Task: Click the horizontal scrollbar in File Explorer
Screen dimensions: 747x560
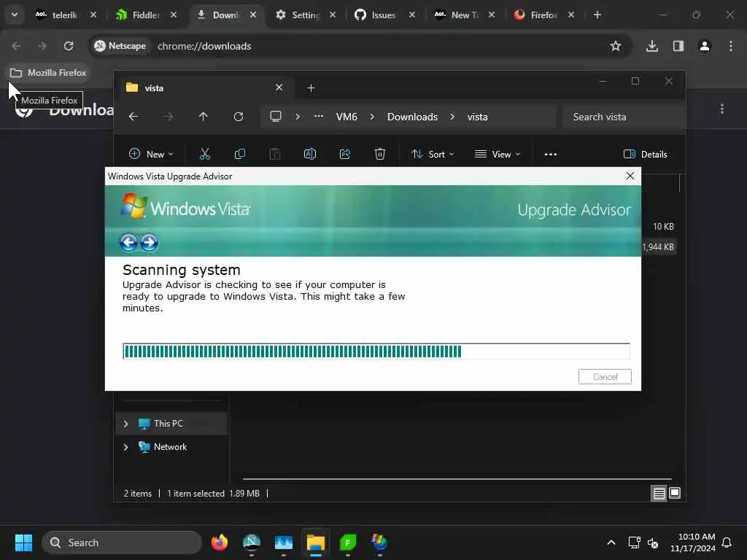Action: coord(457,478)
